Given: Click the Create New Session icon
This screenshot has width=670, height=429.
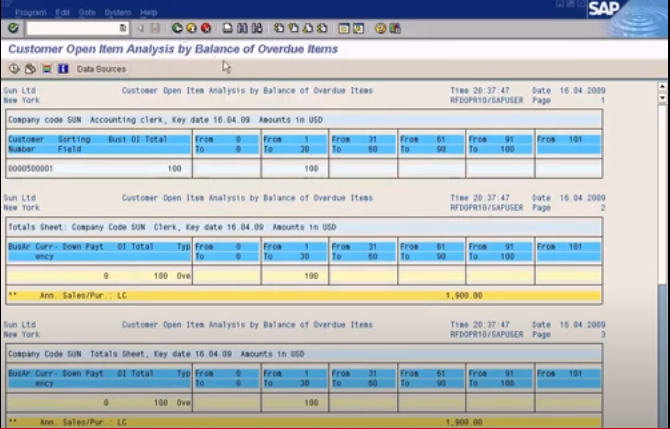Looking at the screenshot, I should point(344,28).
